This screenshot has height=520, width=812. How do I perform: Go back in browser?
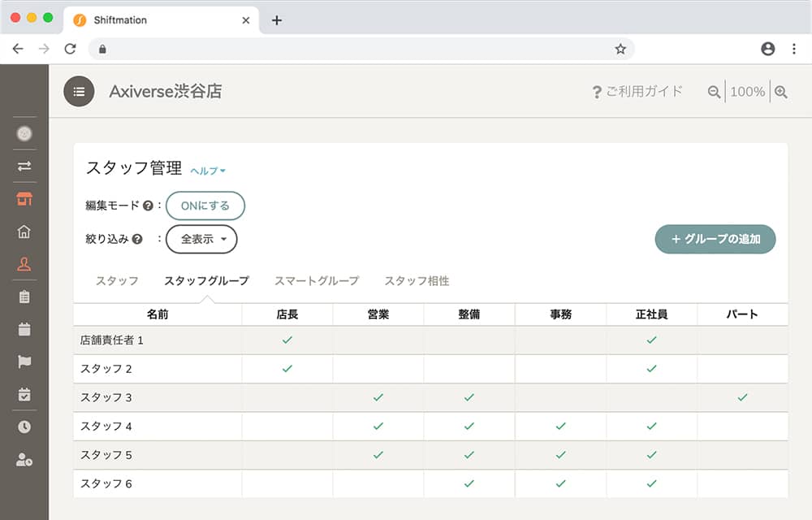click(x=18, y=49)
